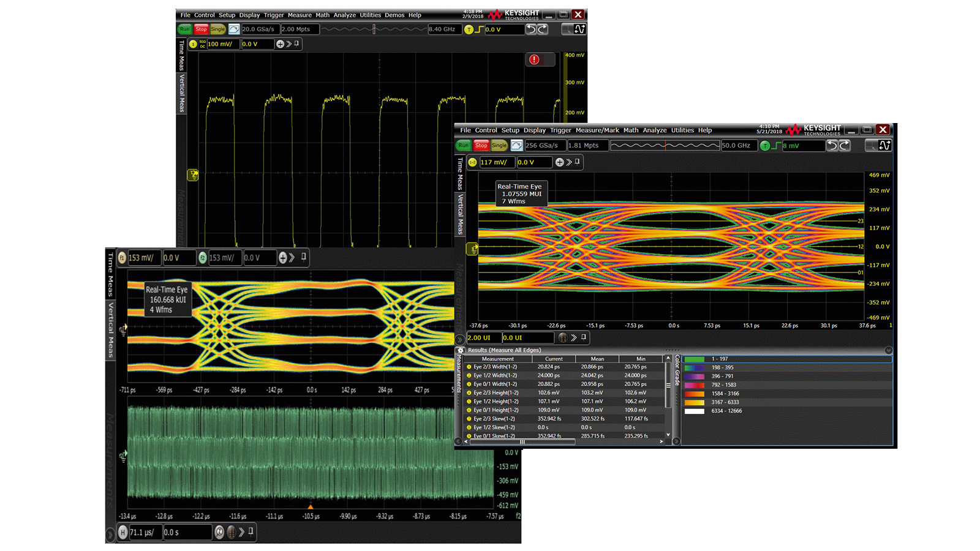The height and width of the screenshot is (551, 980).
Task: Open the Utilities menu in the front window
Action: point(682,130)
